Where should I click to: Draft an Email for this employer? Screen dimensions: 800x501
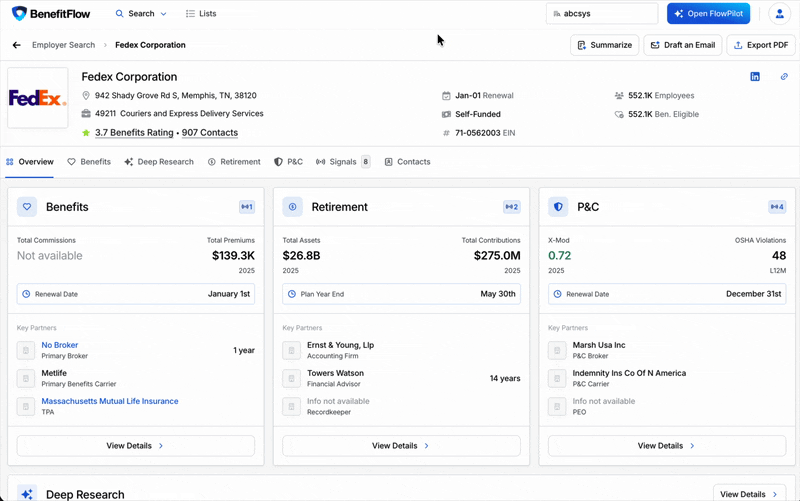683,45
